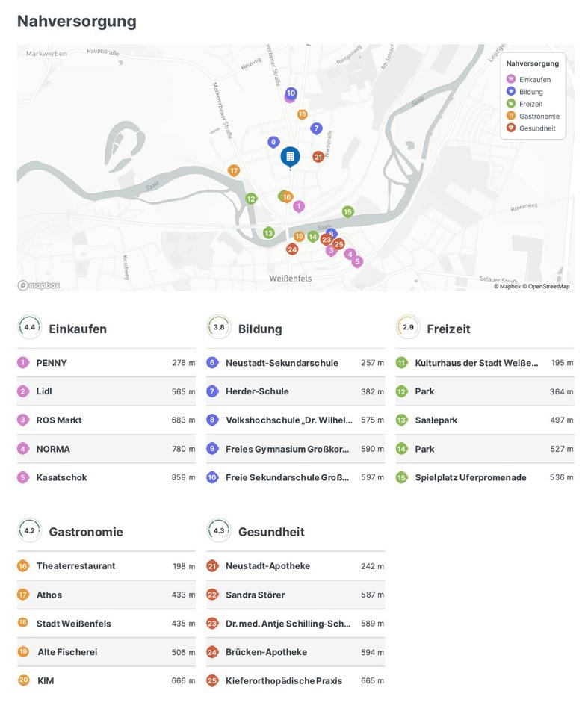This screenshot has height=717, width=588.
Task: Select PENNY in the Einkaufen list
Action: (52, 363)
